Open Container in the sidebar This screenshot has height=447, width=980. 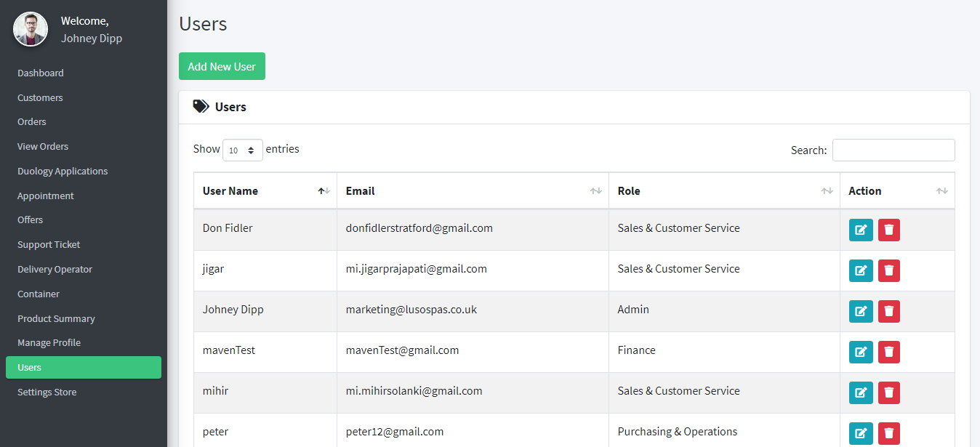(39, 294)
